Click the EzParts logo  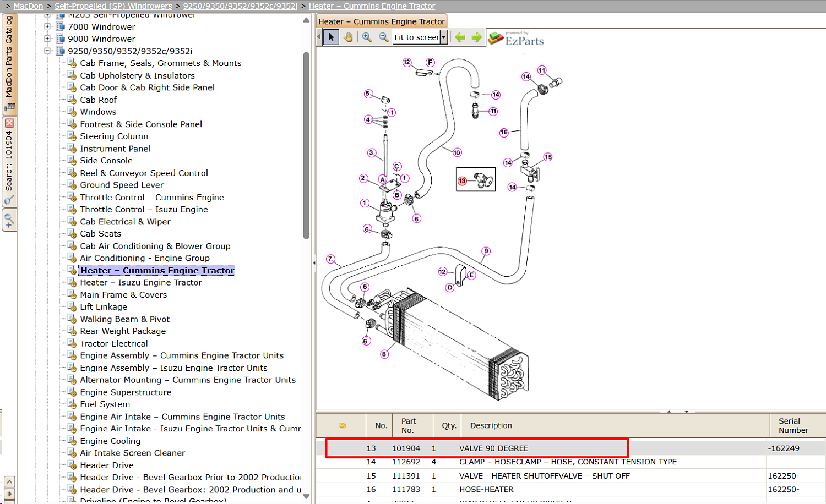(516, 39)
